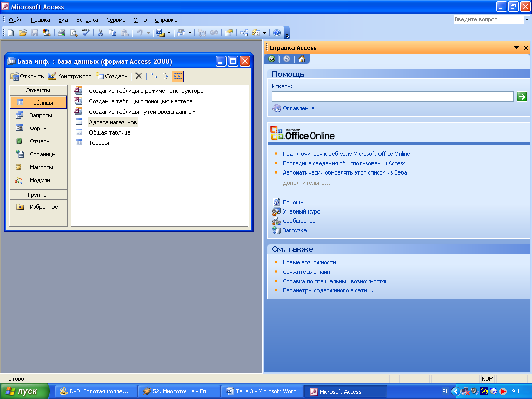Select the Товары table
The image size is (532, 399).
[x=99, y=143]
